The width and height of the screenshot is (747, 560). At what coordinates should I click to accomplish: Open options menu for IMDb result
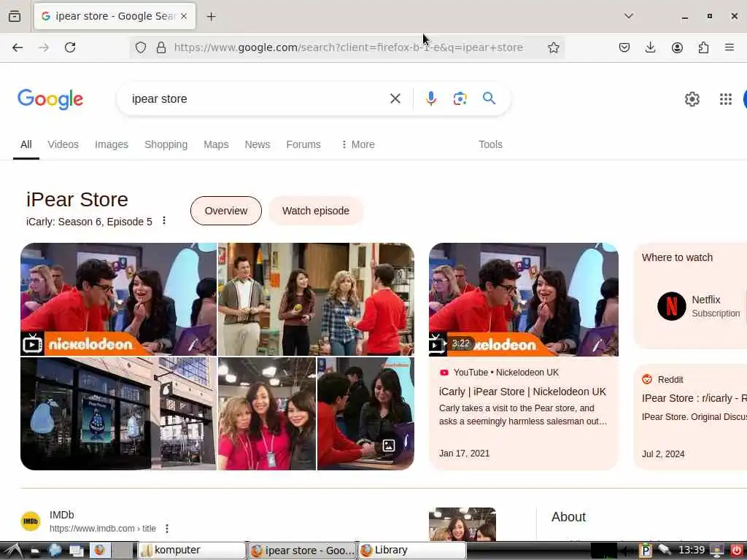[167, 529]
